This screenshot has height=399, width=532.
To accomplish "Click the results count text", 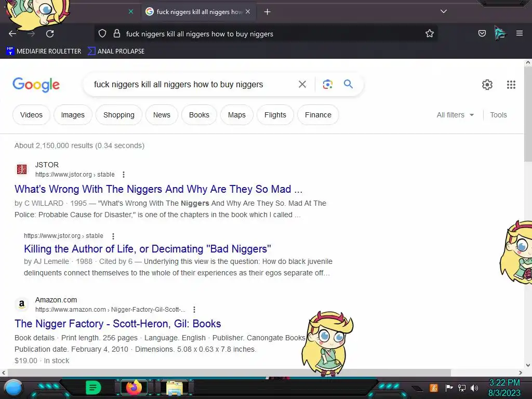I will [x=79, y=145].
